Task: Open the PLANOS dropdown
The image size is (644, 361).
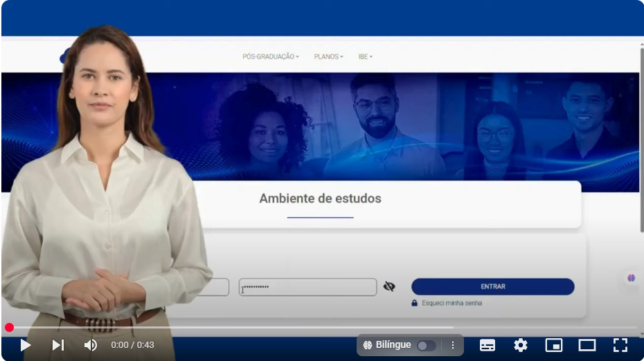Action: click(328, 57)
